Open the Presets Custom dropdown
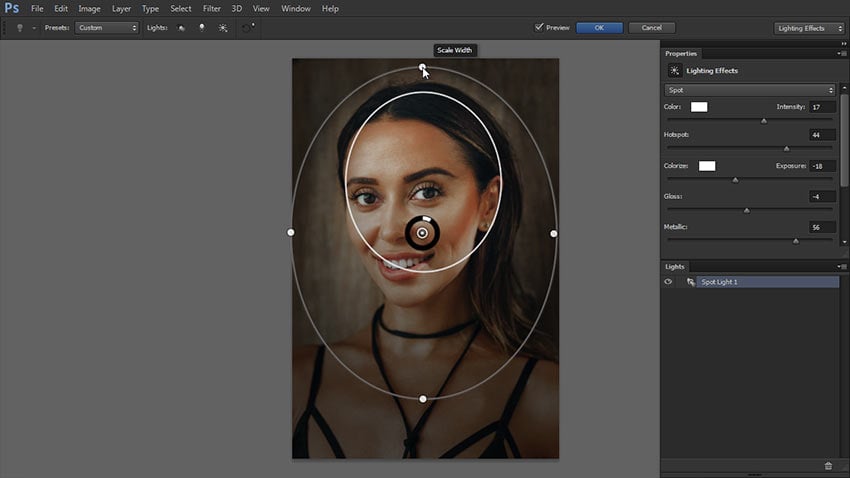Viewport: 850px width, 478px height. tap(107, 28)
